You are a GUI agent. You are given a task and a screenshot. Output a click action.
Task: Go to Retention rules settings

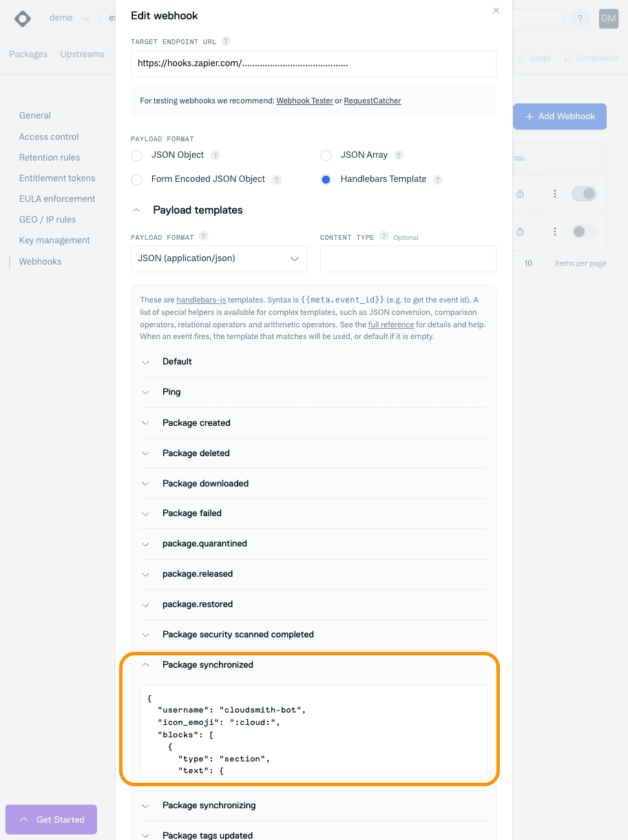click(50, 157)
